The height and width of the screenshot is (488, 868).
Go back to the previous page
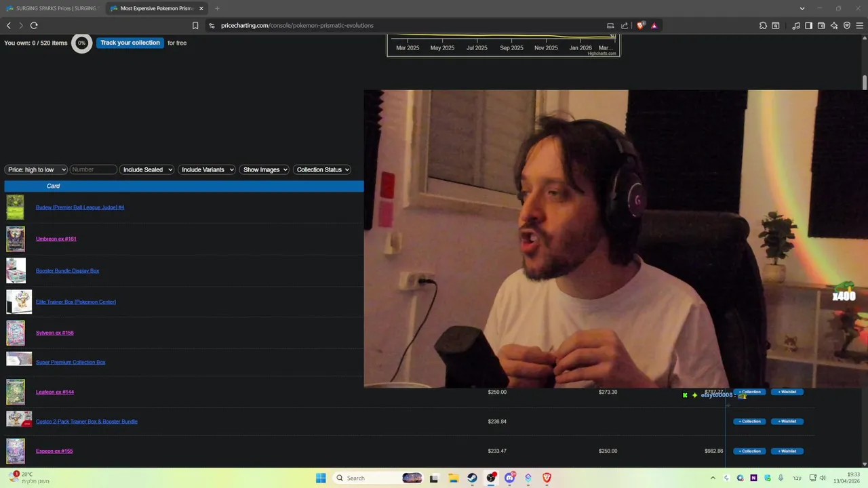pos(9,26)
